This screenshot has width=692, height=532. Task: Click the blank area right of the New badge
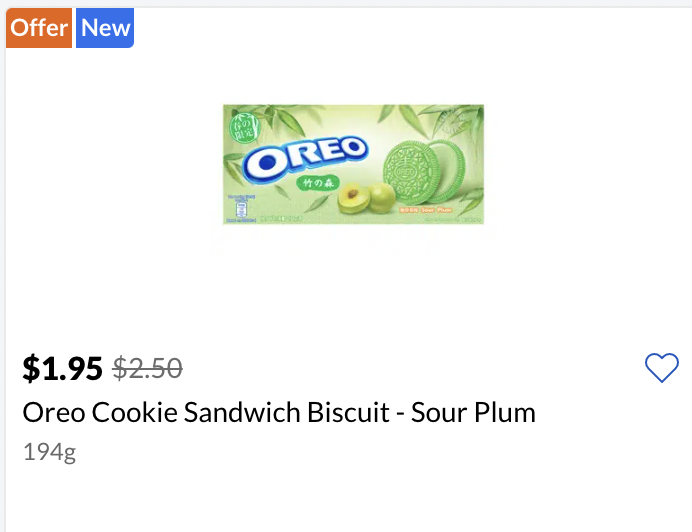(x=400, y=30)
